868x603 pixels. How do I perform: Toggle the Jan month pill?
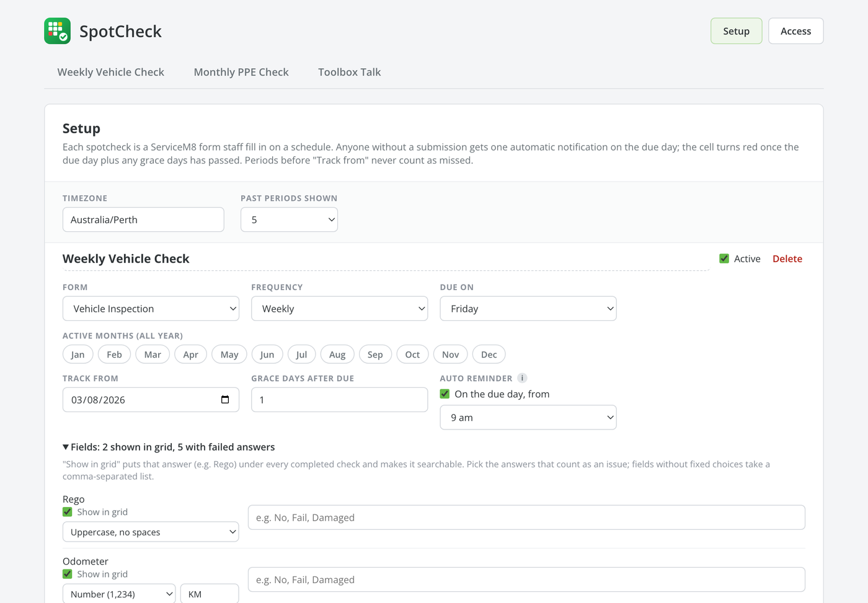pos(78,354)
